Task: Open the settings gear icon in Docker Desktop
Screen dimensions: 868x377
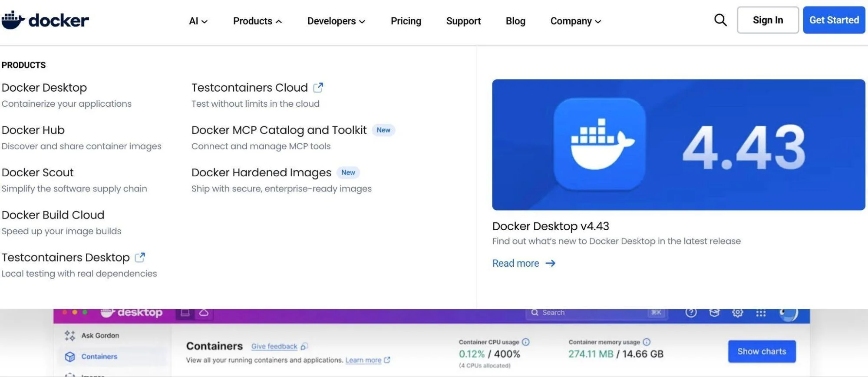Action: point(737,313)
